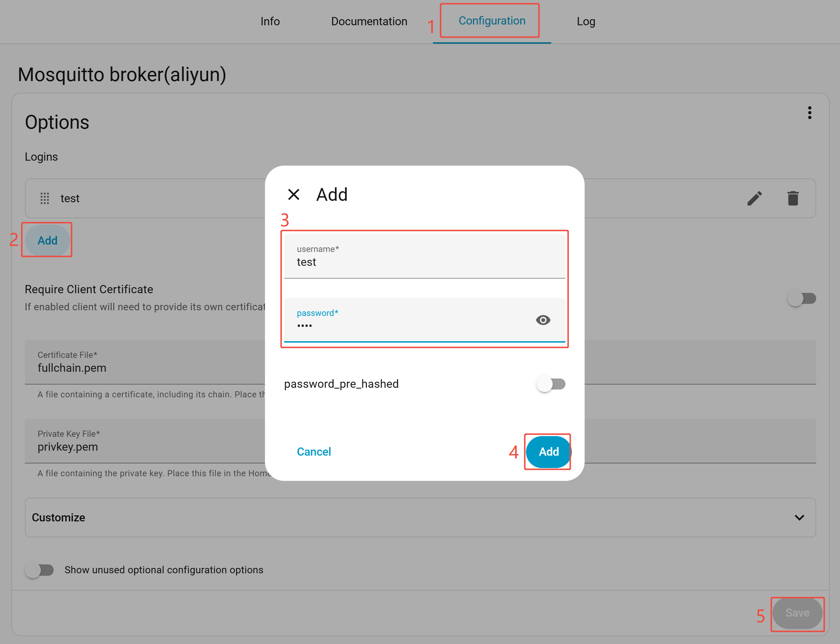Show password using the eye icon
840x644 pixels.
(543, 320)
